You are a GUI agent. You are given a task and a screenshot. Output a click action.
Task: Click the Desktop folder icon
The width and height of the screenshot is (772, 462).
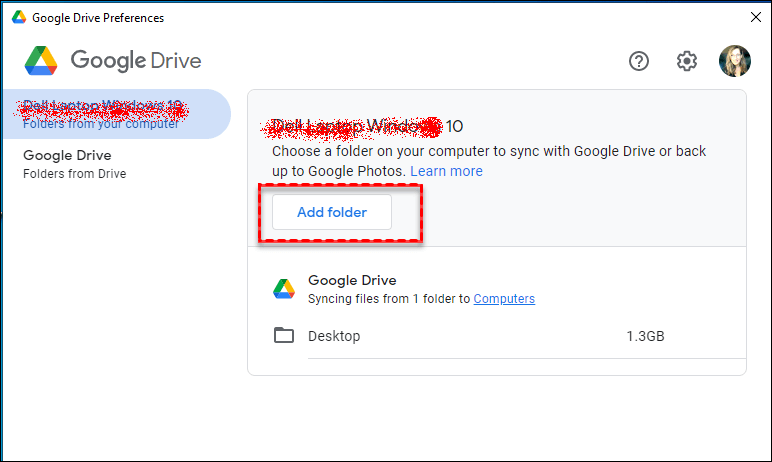[x=284, y=336]
